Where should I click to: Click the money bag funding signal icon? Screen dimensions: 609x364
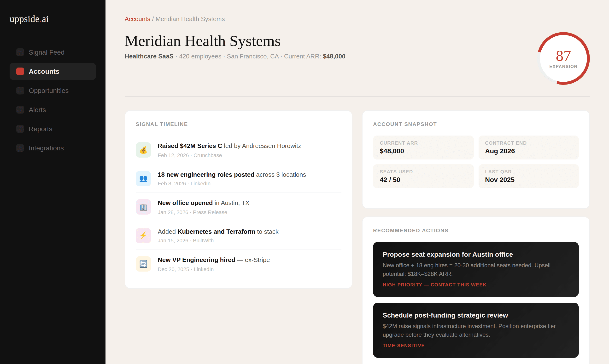click(143, 150)
